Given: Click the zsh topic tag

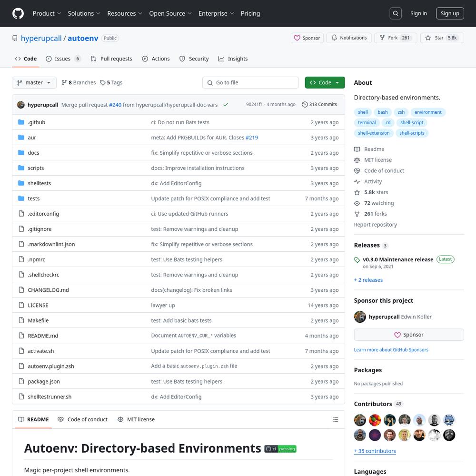Looking at the screenshot, I should (401, 112).
